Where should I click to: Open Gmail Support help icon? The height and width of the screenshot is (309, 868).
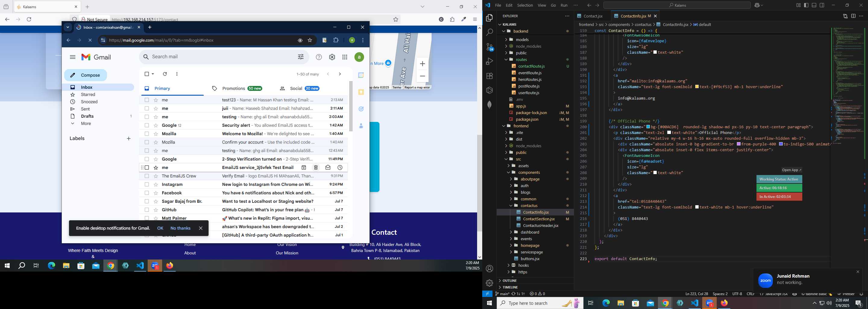click(319, 57)
